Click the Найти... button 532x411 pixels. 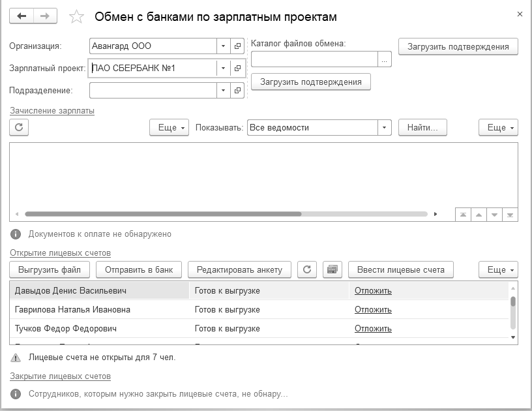[422, 128]
